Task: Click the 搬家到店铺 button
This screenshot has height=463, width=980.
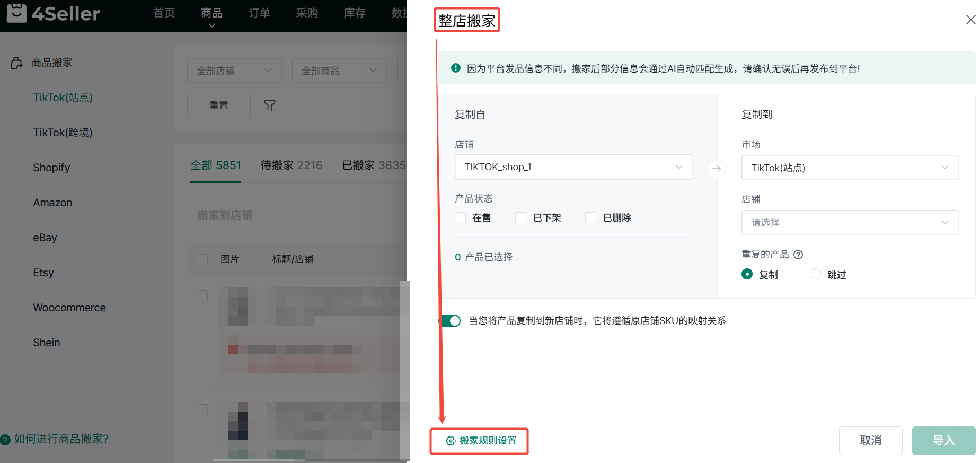Action: pyautogui.click(x=225, y=215)
